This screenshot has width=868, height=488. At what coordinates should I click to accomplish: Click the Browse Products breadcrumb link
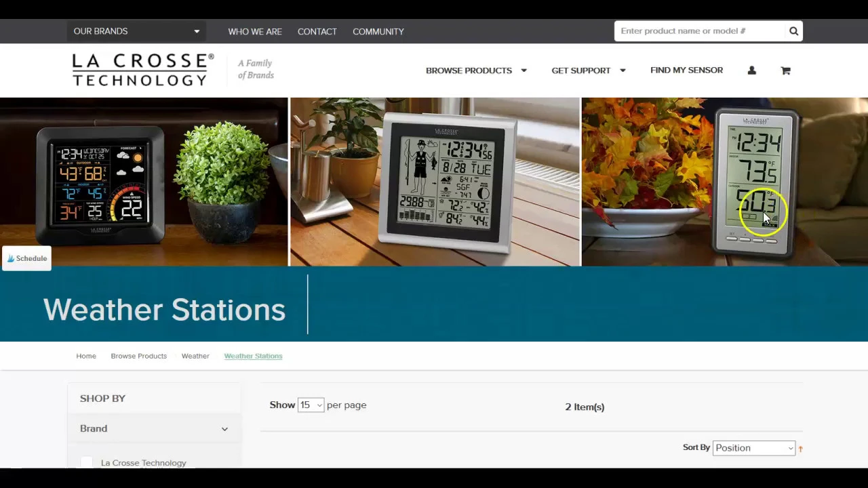click(138, 356)
